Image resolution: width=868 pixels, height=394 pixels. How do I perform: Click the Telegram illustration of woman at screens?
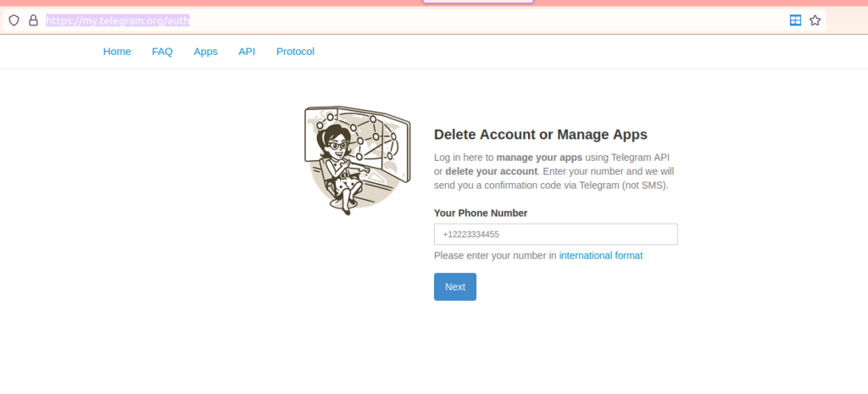point(358,160)
